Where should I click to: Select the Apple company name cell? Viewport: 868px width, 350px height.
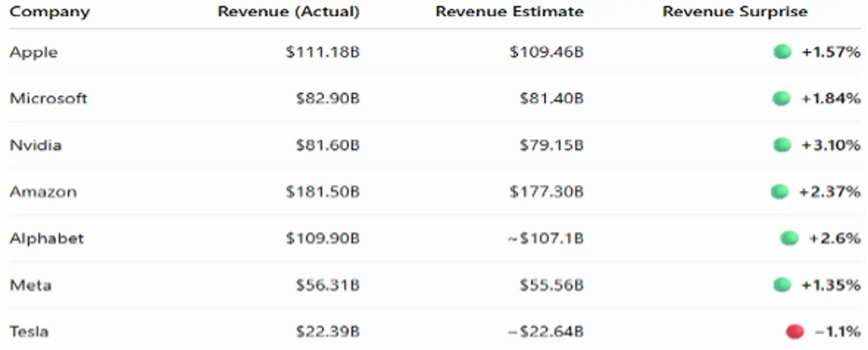(x=34, y=53)
